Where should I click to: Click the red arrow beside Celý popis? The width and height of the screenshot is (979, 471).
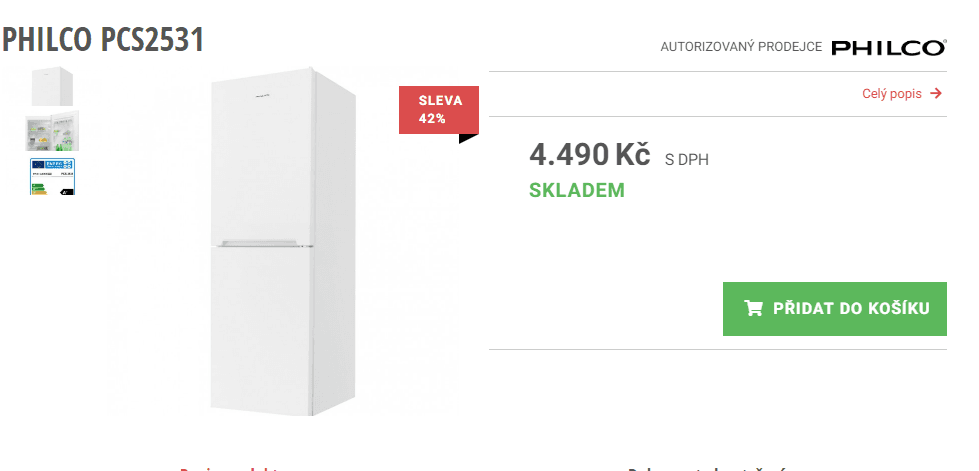936,94
